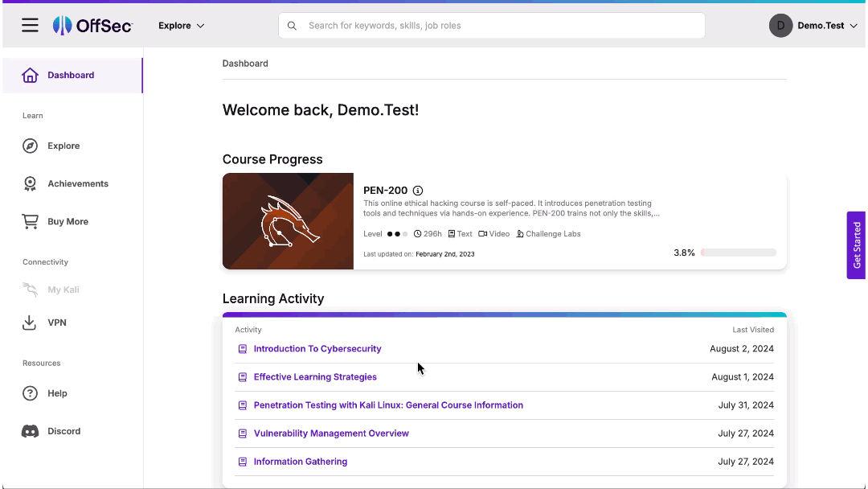This screenshot has width=868, height=489.
Task: Click the OffSec logo
Action: click(x=92, y=25)
